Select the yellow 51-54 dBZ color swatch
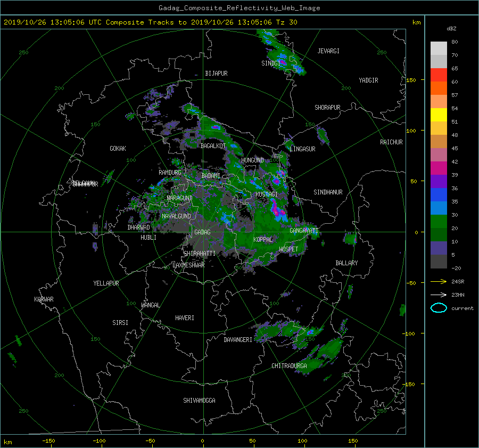 439,115
